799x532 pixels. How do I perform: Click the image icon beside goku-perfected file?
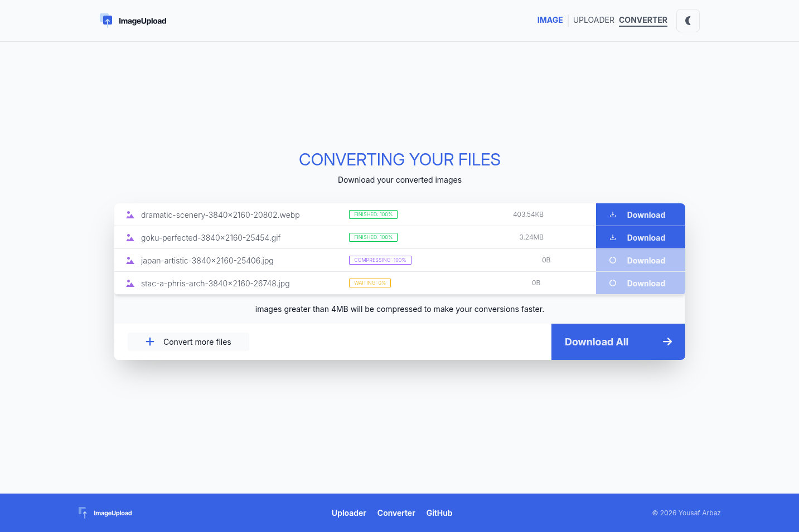(130, 237)
